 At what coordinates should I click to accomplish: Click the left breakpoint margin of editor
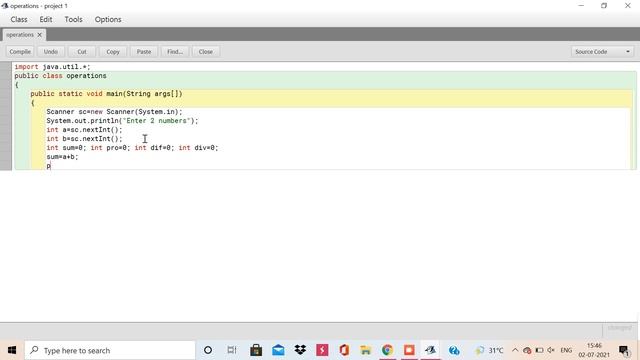(x=6, y=116)
